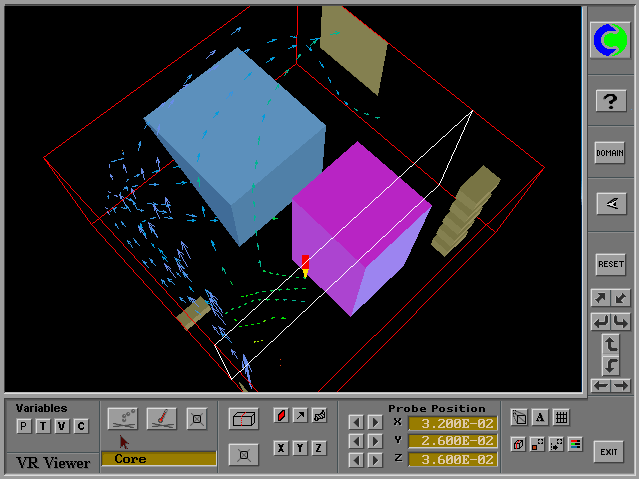This screenshot has height=479, width=639.
Task: Toggle the T temperature variable button
Action: coord(43,426)
